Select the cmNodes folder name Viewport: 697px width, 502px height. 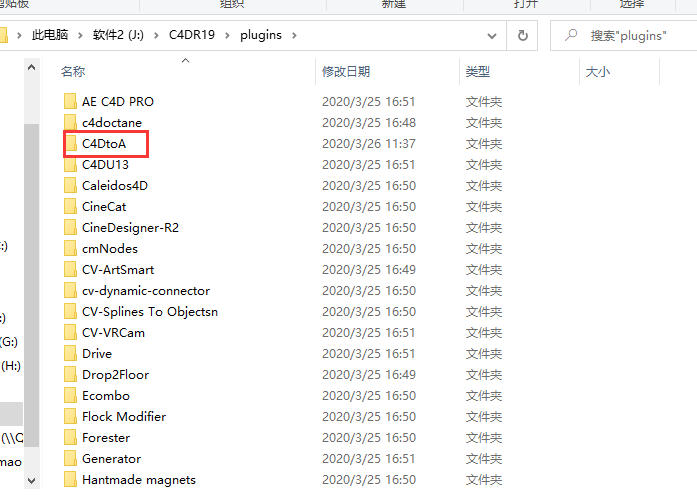coord(110,248)
